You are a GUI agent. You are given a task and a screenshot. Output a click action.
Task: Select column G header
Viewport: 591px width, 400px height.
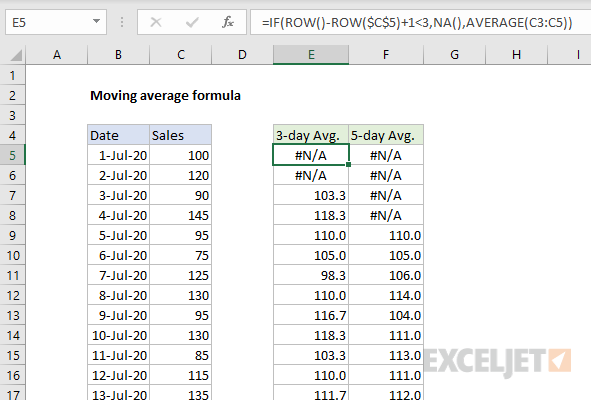tap(455, 55)
